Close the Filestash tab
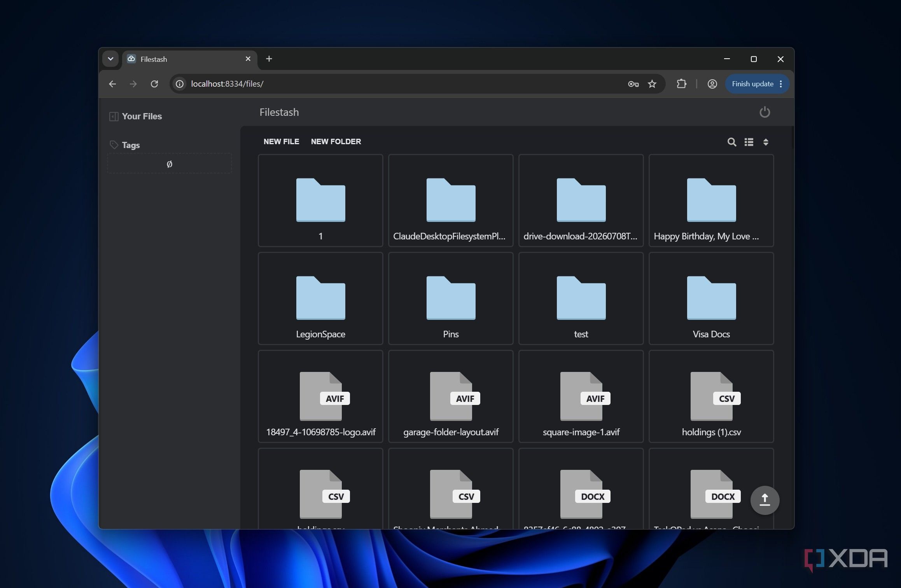The height and width of the screenshot is (588, 901). [248, 59]
